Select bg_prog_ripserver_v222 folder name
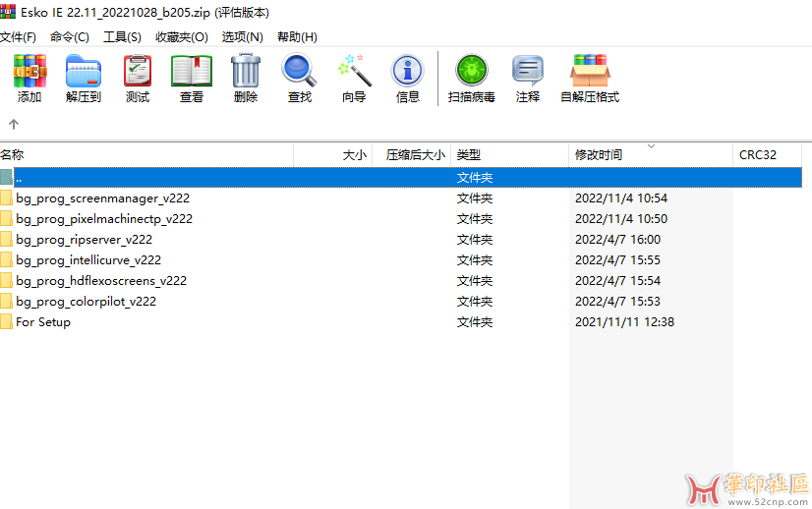Image resolution: width=812 pixels, height=509 pixels. point(84,240)
